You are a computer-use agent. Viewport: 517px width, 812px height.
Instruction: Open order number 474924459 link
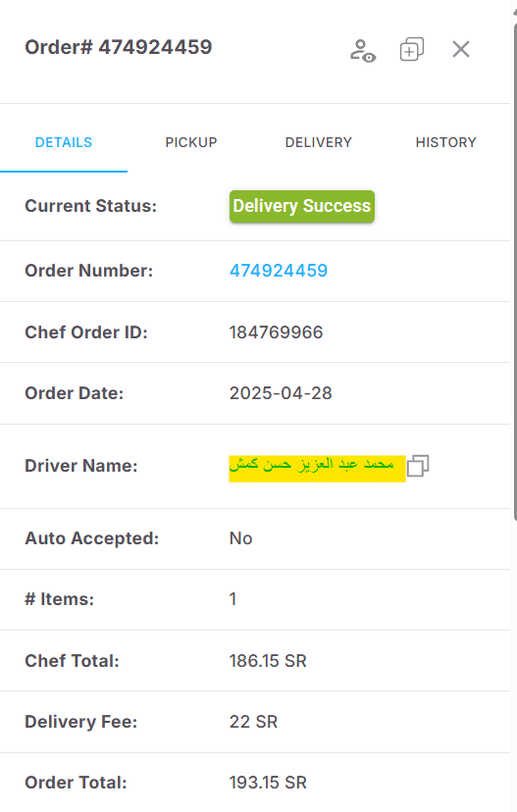pyautogui.click(x=279, y=271)
